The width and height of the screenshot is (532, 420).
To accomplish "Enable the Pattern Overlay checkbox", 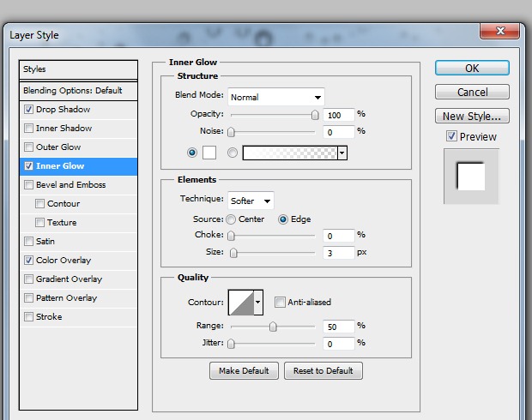I will tap(28, 297).
